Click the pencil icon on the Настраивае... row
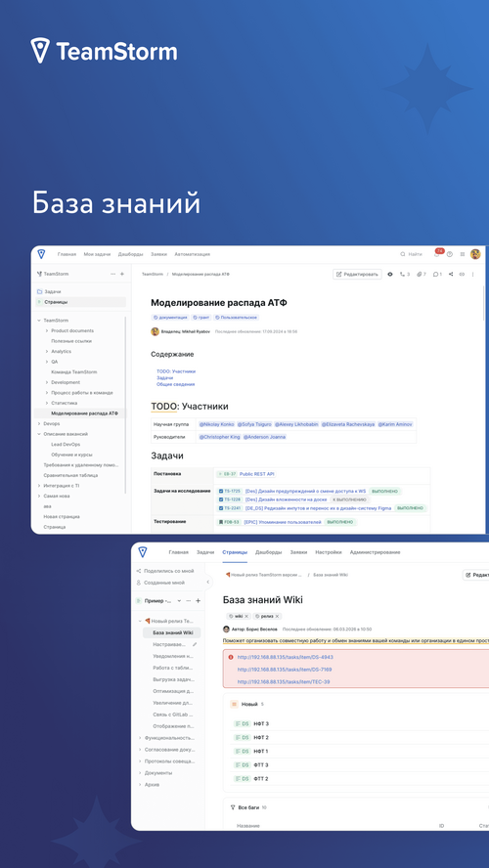The height and width of the screenshot is (868, 489). coord(195,644)
